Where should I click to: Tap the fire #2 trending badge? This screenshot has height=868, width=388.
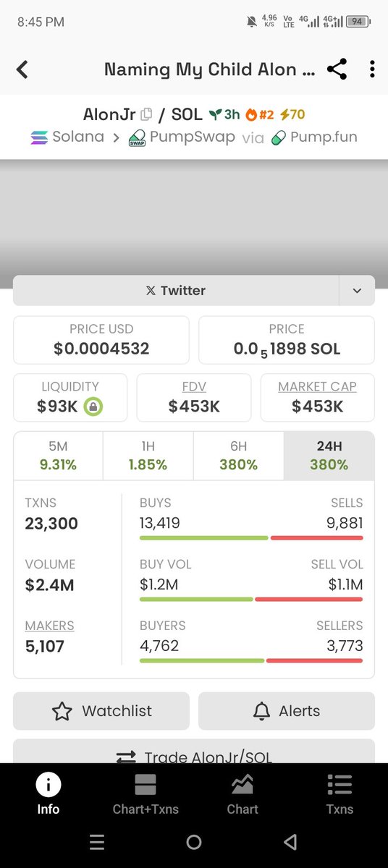pyautogui.click(x=261, y=114)
